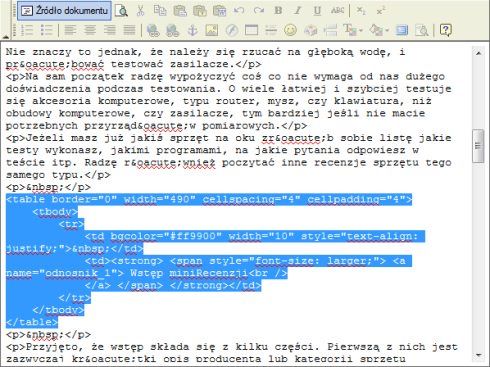Click Paste from Word icon
The height and width of the screenshot is (367, 490).
[219, 11]
